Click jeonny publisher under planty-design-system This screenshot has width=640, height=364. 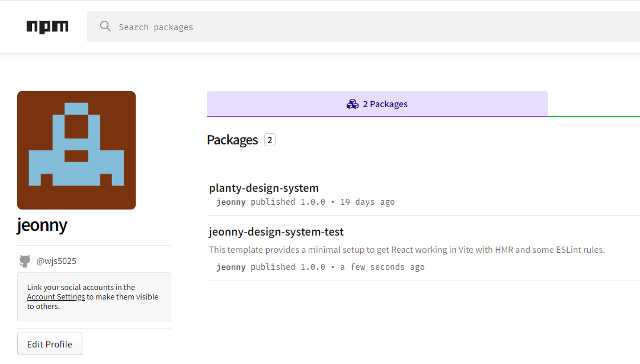click(x=231, y=202)
